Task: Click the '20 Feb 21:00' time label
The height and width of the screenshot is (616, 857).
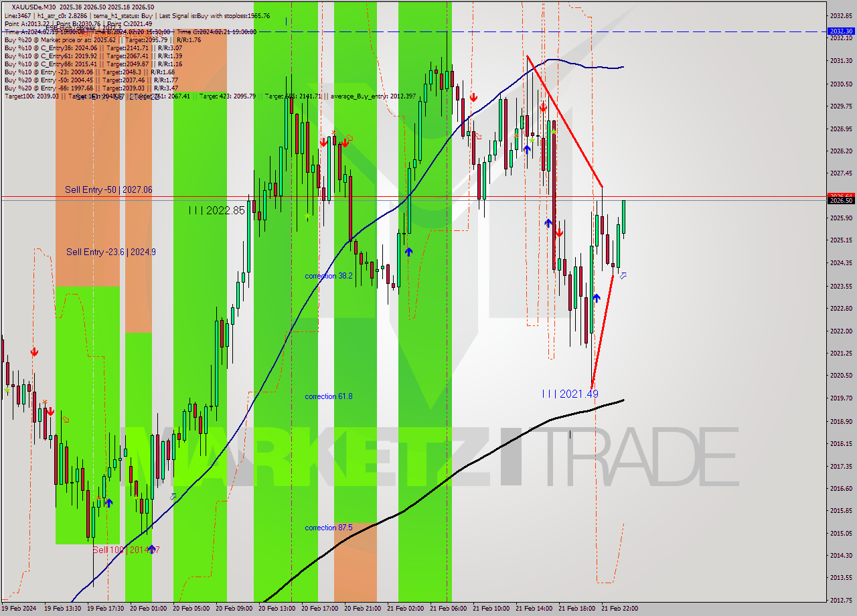Action: tap(363, 609)
